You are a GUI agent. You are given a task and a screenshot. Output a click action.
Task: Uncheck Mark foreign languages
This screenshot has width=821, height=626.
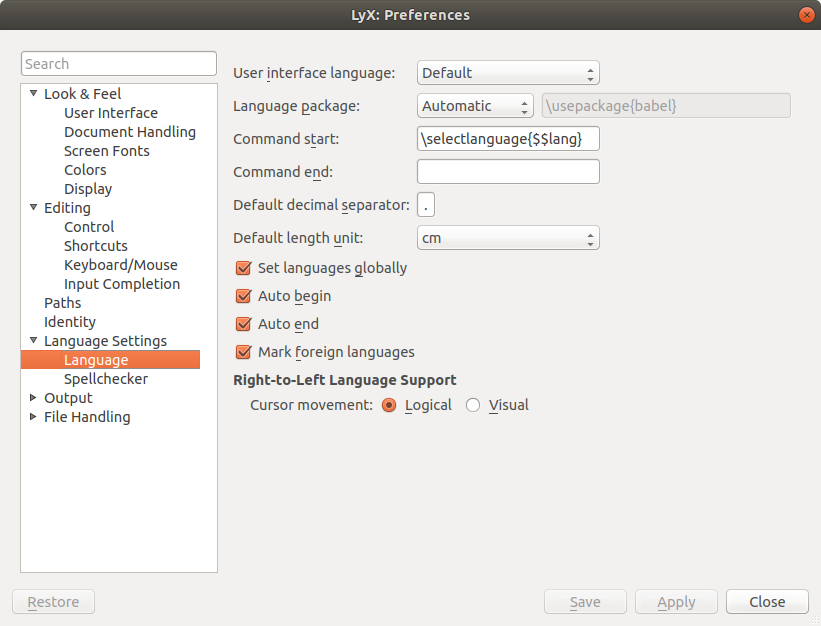pos(243,352)
